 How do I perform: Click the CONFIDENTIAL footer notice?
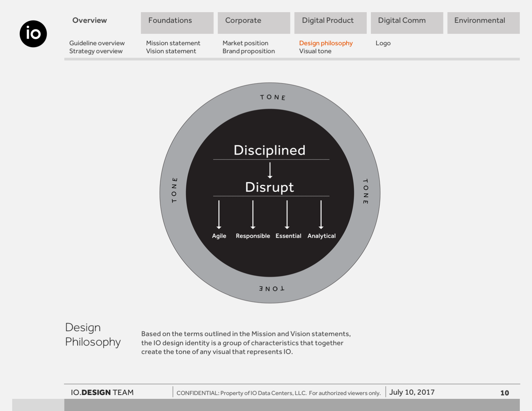279,393
